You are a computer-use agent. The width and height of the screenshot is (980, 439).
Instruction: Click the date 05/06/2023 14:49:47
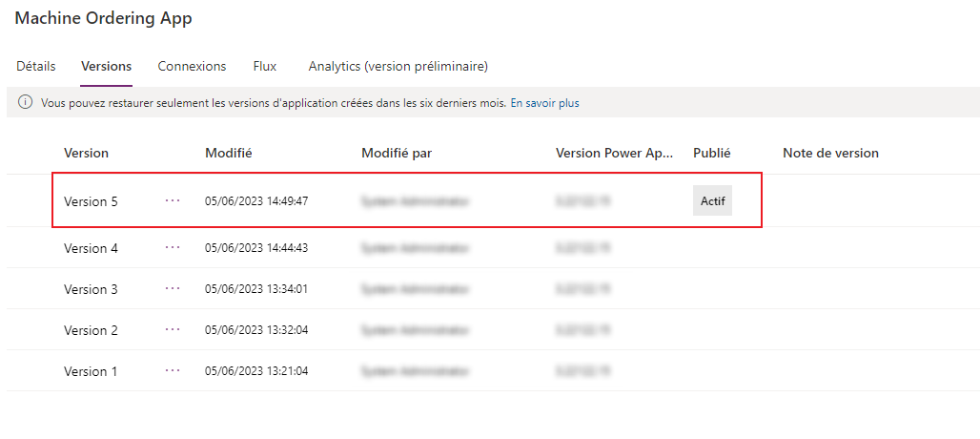click(256, 201)
